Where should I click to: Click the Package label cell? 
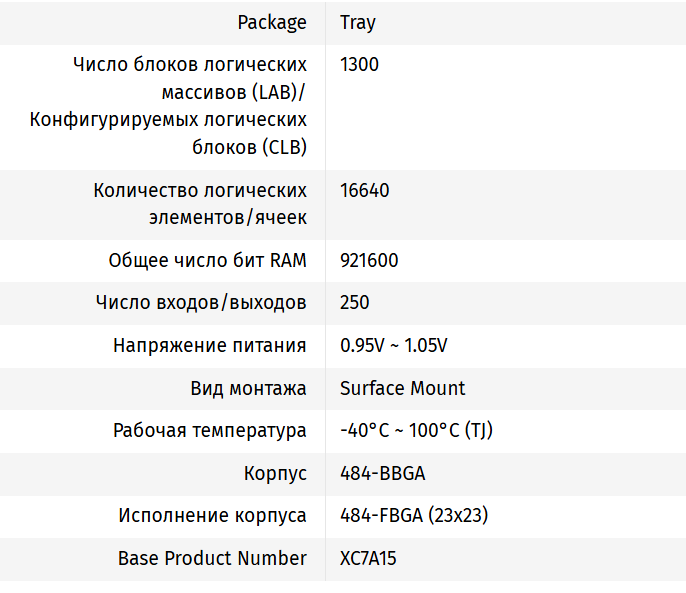(271, 22)
